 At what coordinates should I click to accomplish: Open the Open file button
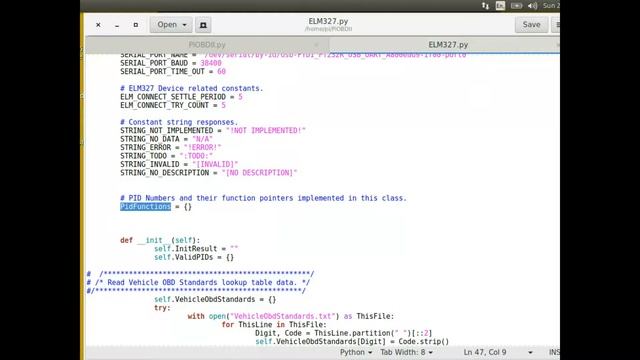pyautogui.click(x=167, y=25)
